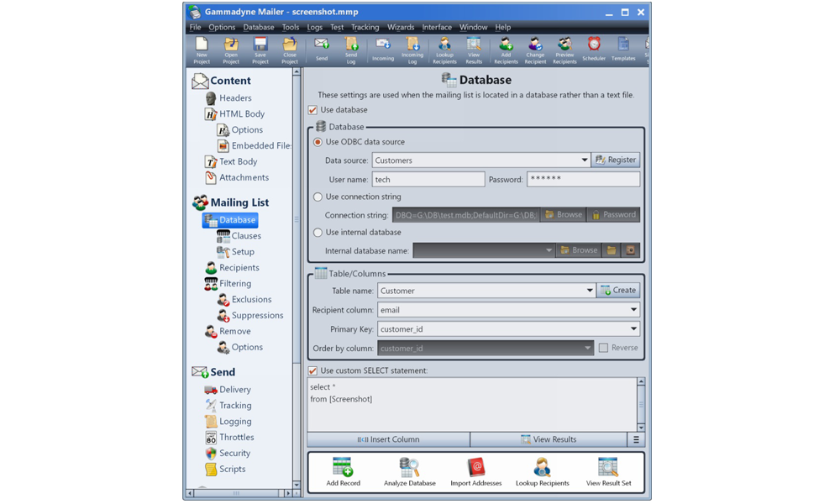Expand the Primary Key dropdown
The height and width of the screenshot is (504, 840).
point(633,329)
